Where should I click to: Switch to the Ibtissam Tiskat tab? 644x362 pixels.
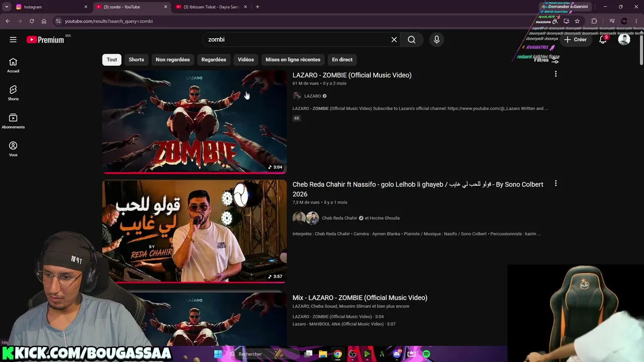pyautogui.click(x=211, y=7)
